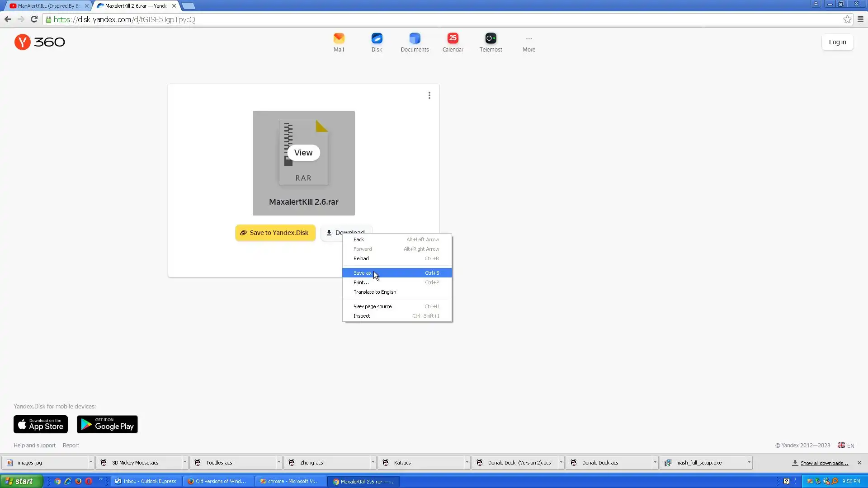Expand Kat.acs download item arrow
The image size is (868, 488).
tap(467, 462)
